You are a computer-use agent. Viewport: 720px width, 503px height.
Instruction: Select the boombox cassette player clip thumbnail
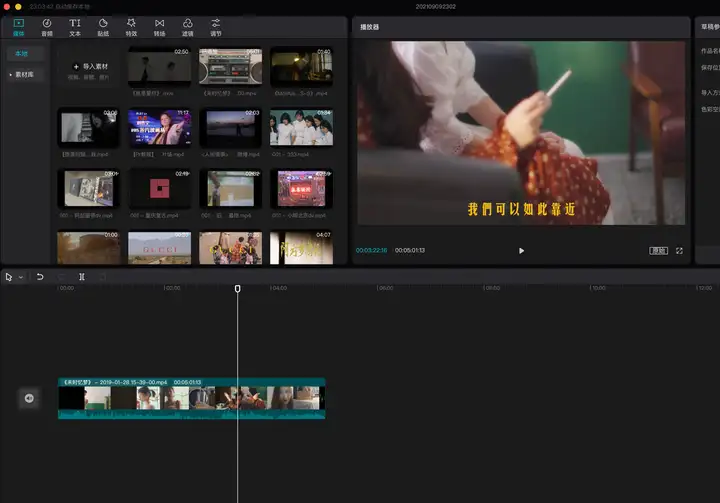click(x=231, y=66)
